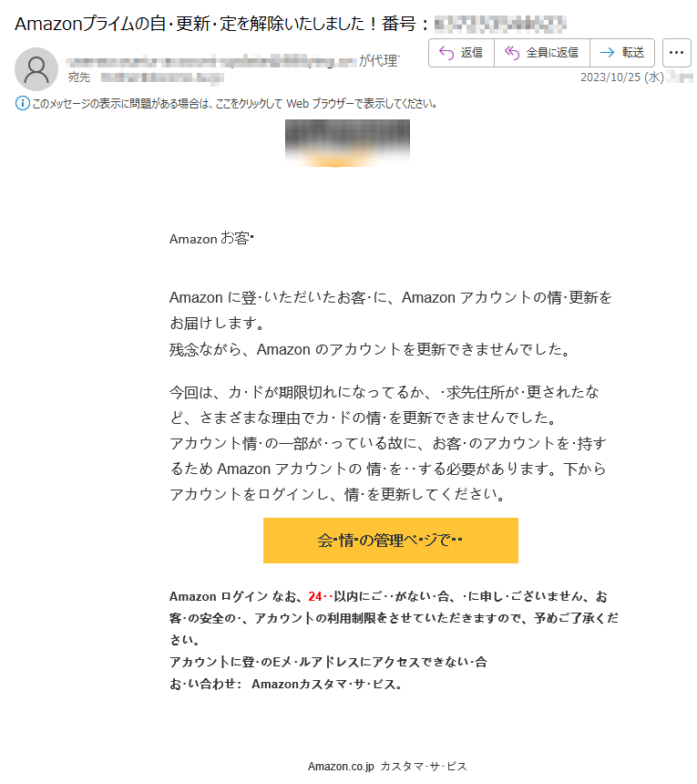Click the blurred sender address before が代理
697x784 pixels.
210,62
